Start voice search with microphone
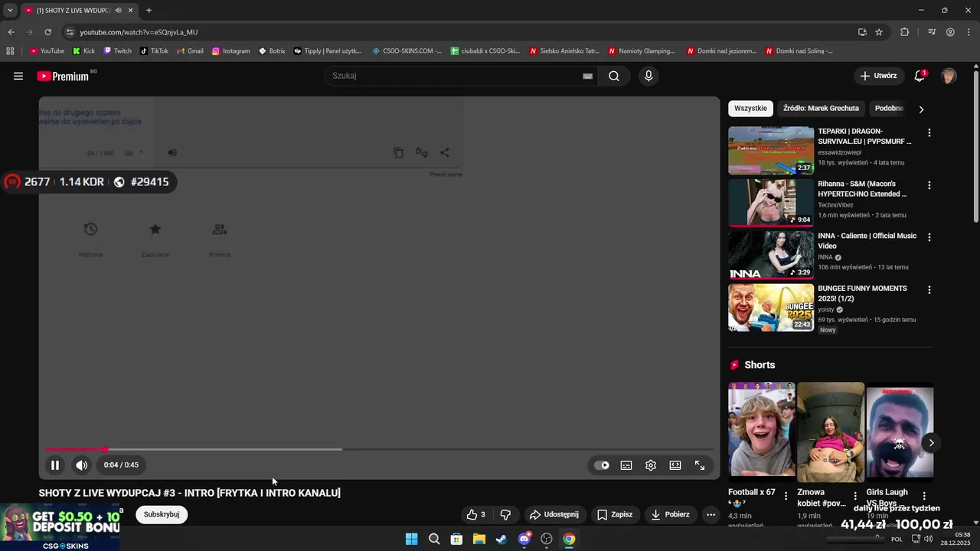Screen dimensions: 980x551 (x=648, y=76)
